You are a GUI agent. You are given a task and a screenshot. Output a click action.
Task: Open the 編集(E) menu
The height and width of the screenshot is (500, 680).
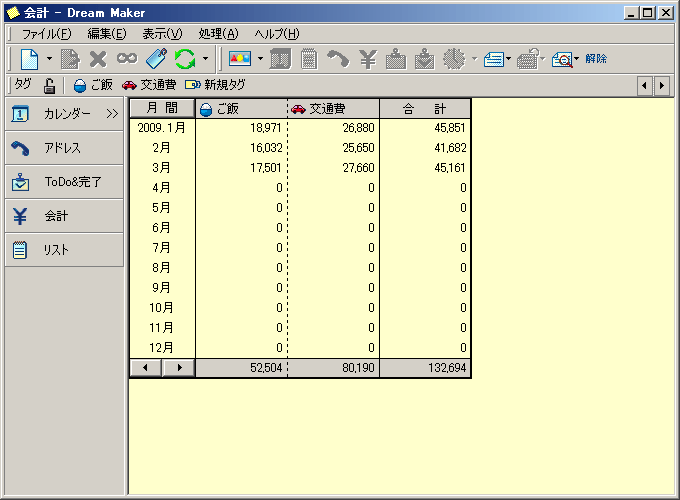[x=107, y=33]
